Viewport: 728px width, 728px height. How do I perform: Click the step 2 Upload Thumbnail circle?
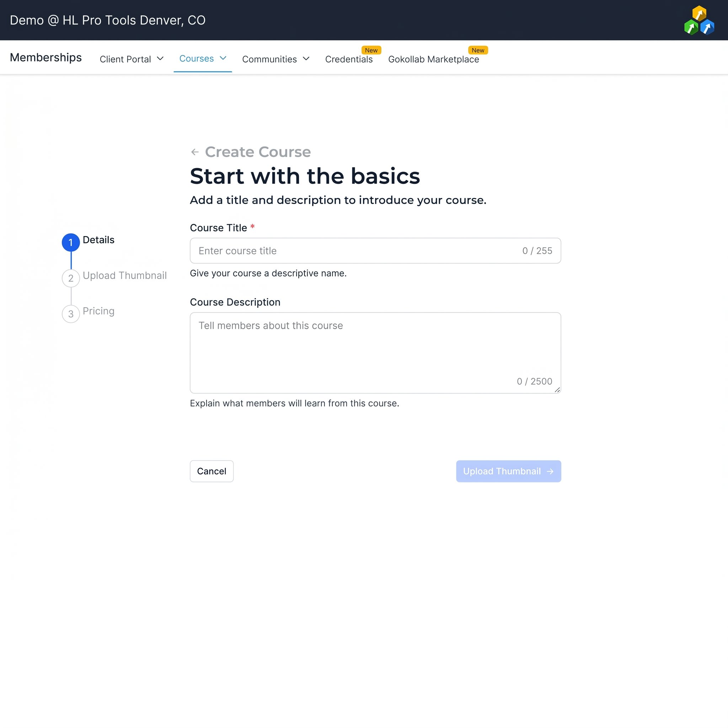(71, 278)
